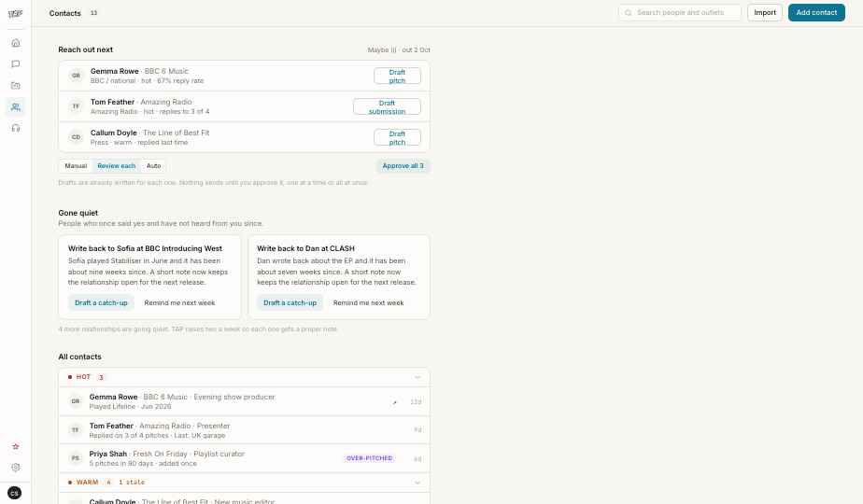Click 'Played Lifeline · Jun 2026' note
Screen dimensions: 863x504
coord(130,407)
